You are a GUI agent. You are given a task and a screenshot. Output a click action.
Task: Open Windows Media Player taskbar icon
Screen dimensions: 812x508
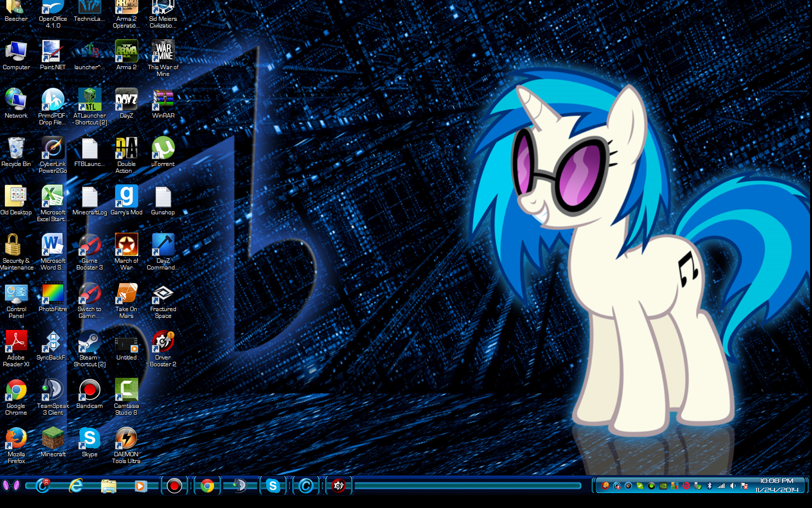point(141,486)
